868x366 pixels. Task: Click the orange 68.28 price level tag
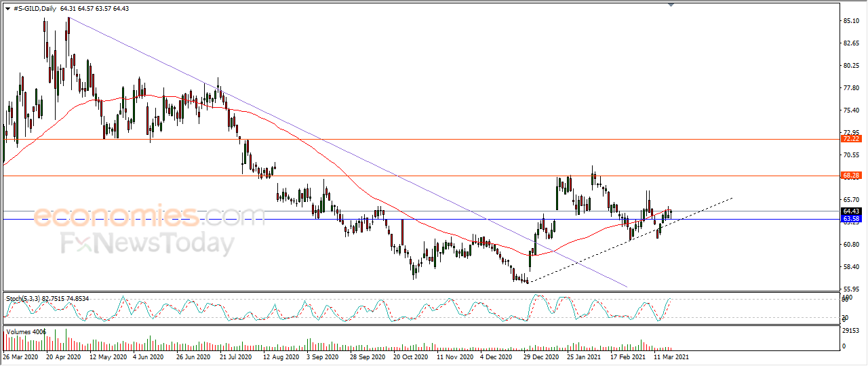pos(850,176)
